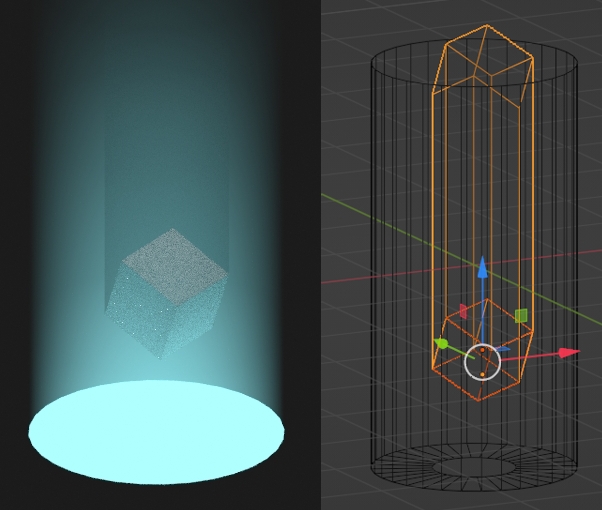The image size is (602, 510).
Task: Click the red square plane handle
Action: pyautogui.click(x=463, y=311)
